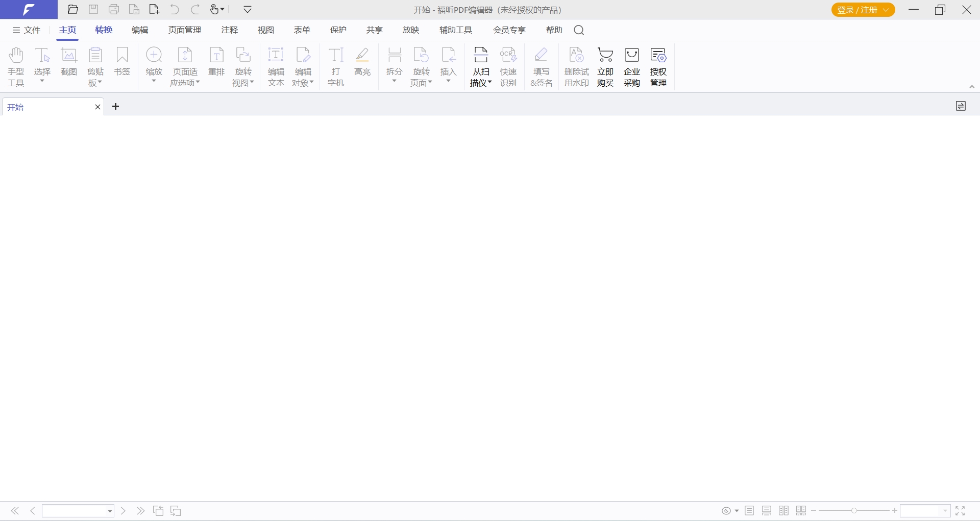The height and width of the screenshot is (521, 980).
Task: Choose the Typewriter (打字机) tool
Action: [x=336, y=67]
